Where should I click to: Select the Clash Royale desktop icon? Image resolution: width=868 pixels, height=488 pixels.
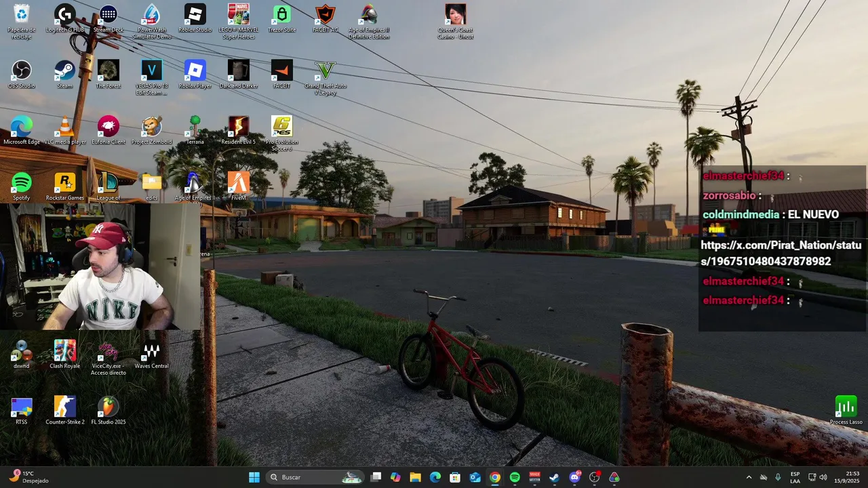[x=65, y=354]
